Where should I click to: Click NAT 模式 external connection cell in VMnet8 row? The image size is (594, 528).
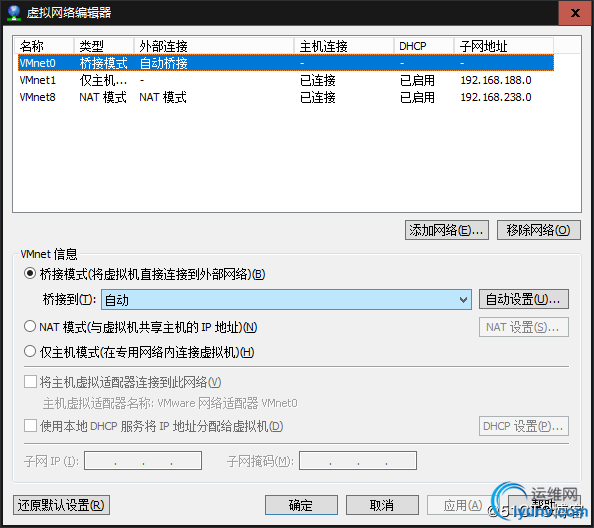coord(163,97)
